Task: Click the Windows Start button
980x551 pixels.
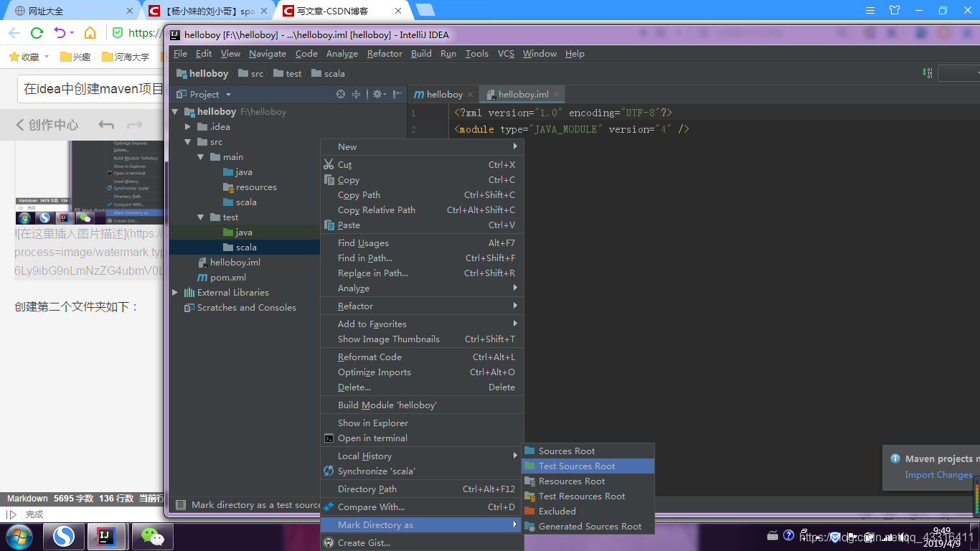Action: [x=18, y=536]
